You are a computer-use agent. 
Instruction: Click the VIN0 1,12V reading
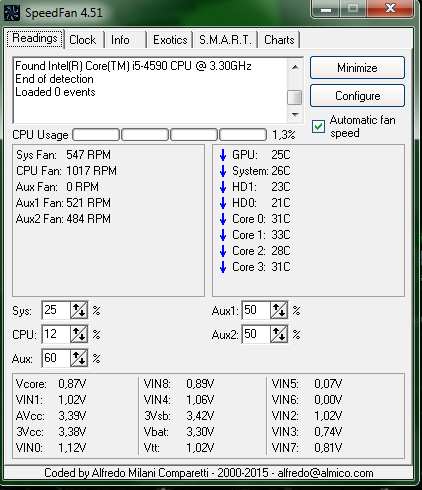point(51,448)
